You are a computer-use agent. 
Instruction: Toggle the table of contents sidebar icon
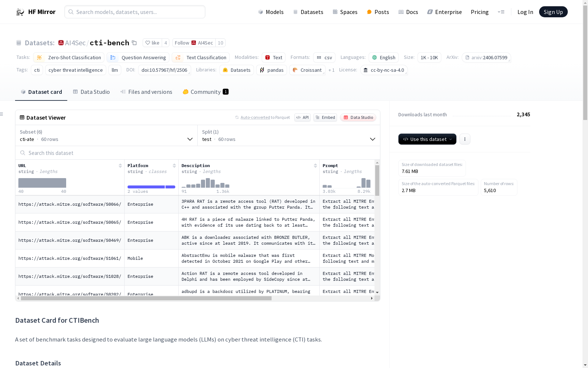[1, 114]
